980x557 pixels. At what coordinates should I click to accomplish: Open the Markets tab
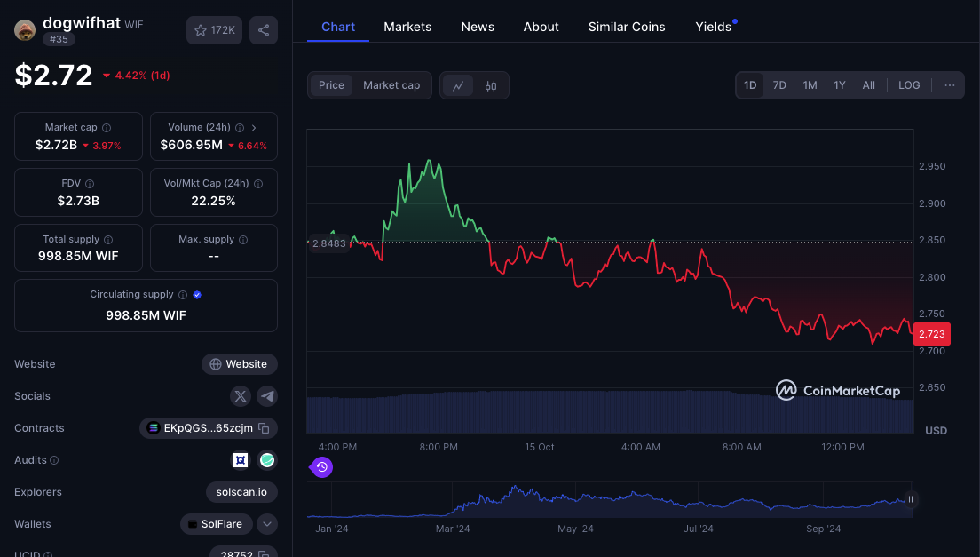(407, 27)
